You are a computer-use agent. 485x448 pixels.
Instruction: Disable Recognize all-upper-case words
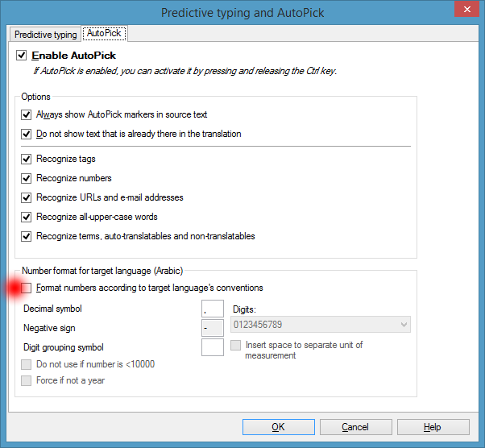[x=27, y=217]
